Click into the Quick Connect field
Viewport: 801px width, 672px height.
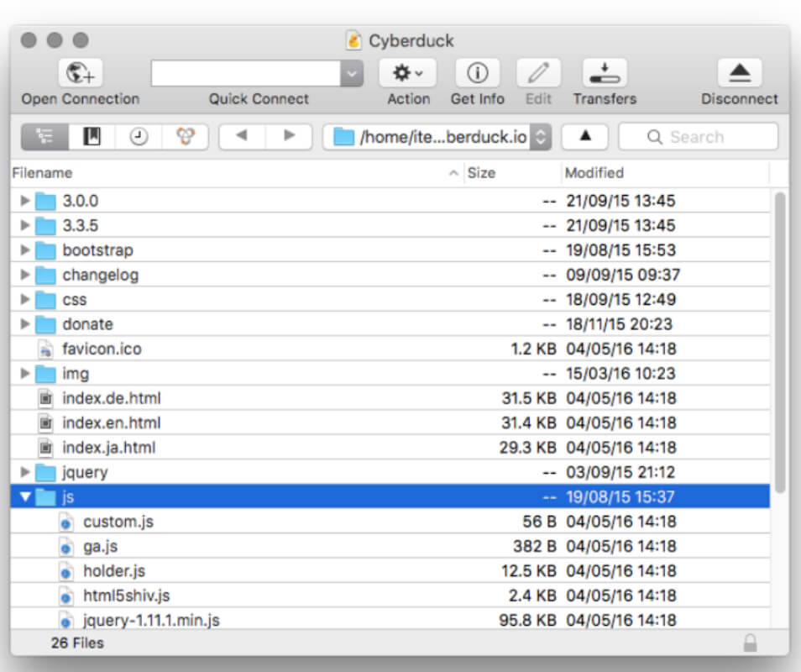point(246,73)
